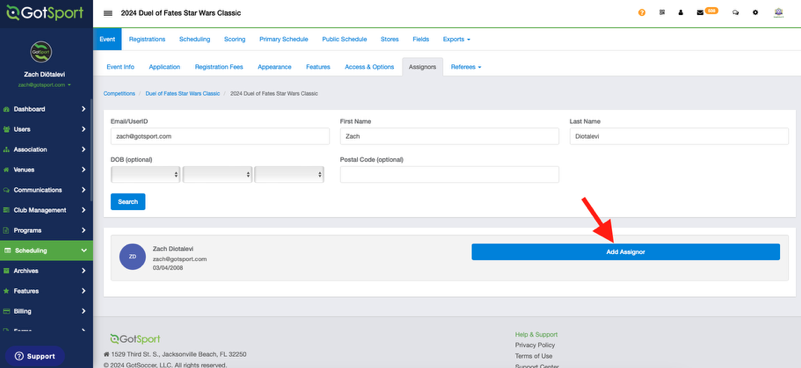Open the chat bubbles icon
The height and width of the screenshot is (368, 801).
tap(735, 13)
